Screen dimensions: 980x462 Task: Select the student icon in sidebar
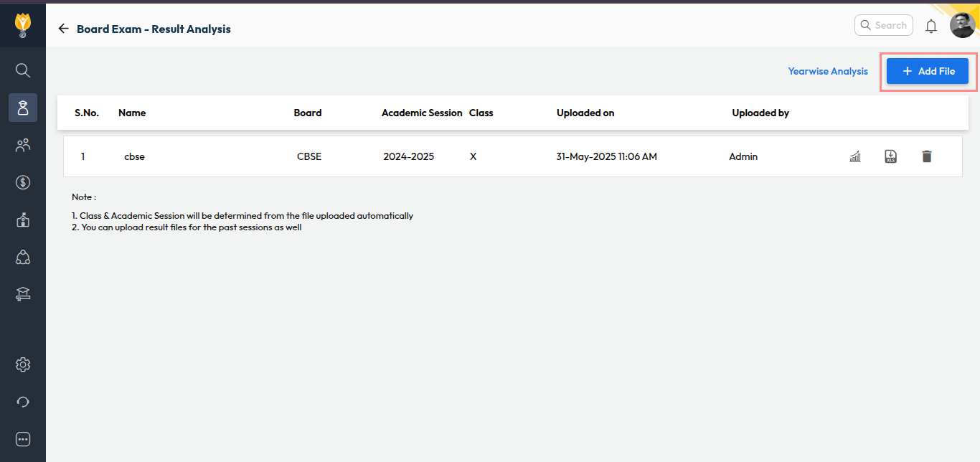(x=23, y=108)
